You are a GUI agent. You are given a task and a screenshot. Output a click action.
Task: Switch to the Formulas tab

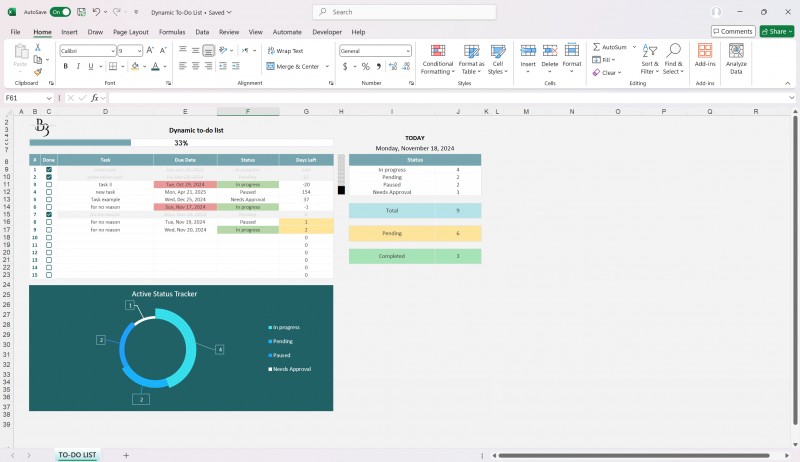172,32
